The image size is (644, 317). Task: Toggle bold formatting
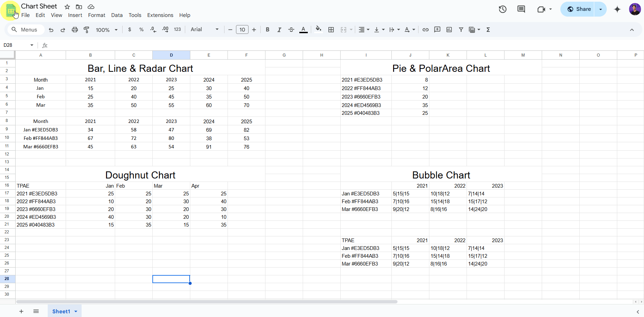(267, 30)
